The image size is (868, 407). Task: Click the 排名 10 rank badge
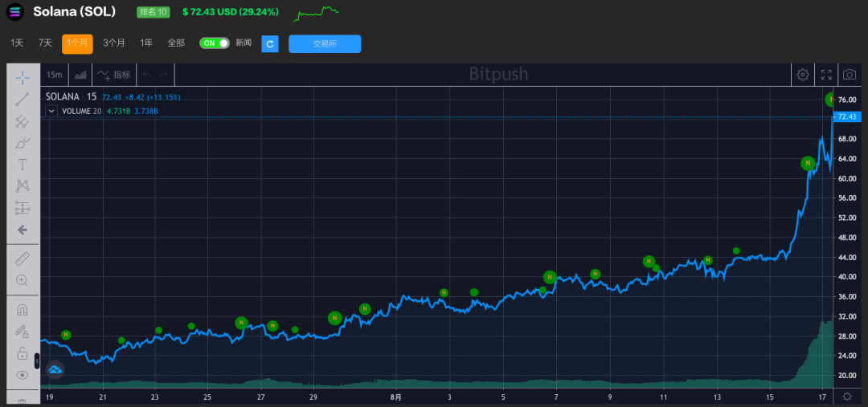[x=154, y=12]
